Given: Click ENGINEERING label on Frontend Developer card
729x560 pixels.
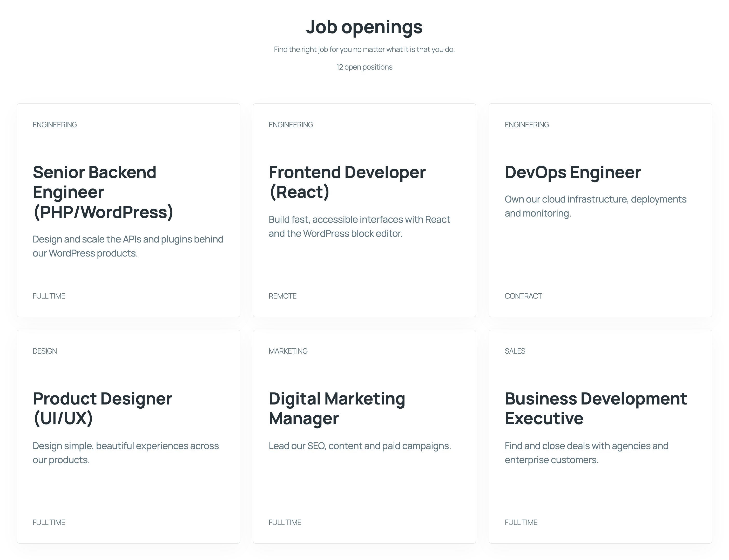Looking at the screenshot, I should coord(291,125).
